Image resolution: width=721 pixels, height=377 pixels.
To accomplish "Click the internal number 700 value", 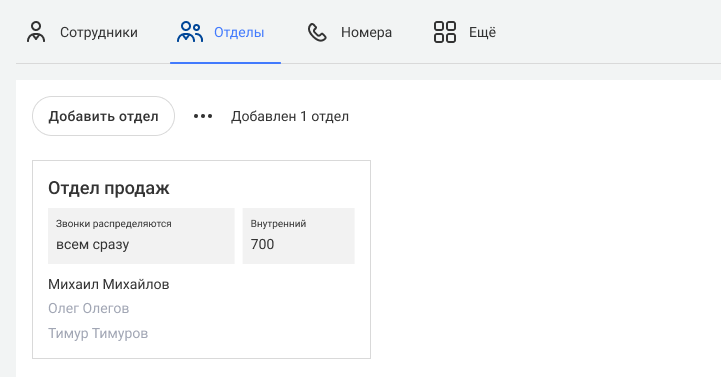I will tap(262, 244).
